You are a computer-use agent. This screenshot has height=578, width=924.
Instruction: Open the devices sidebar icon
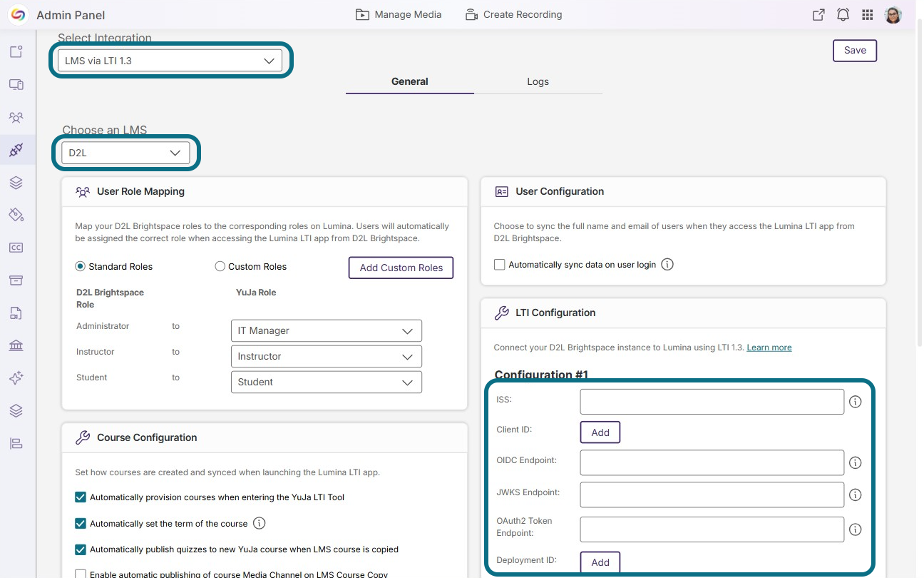coord(16,84)
